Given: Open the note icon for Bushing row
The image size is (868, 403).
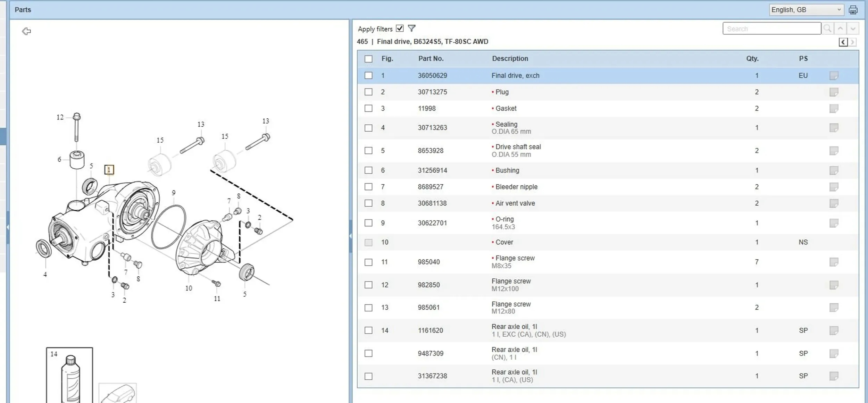Looking at the screenshot, I should (834, 170).
